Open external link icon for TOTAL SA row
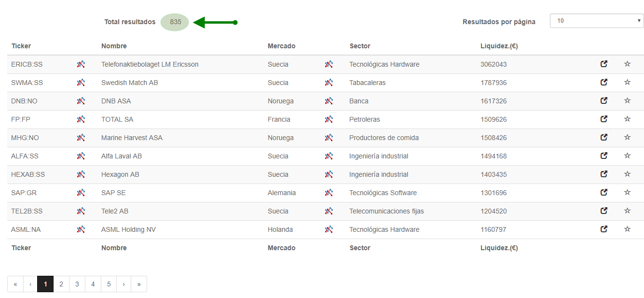This screenshot has width=644, height=298. (x=604, y=119)
